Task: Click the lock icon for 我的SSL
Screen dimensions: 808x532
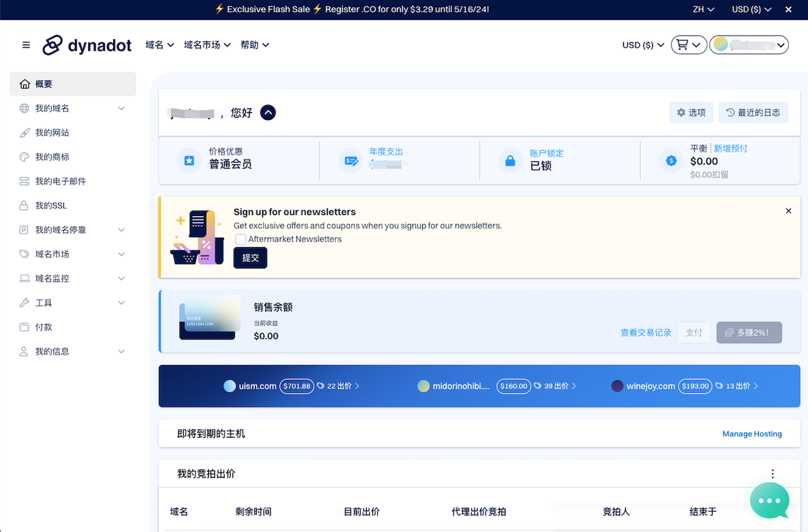Action: point(25,205)
